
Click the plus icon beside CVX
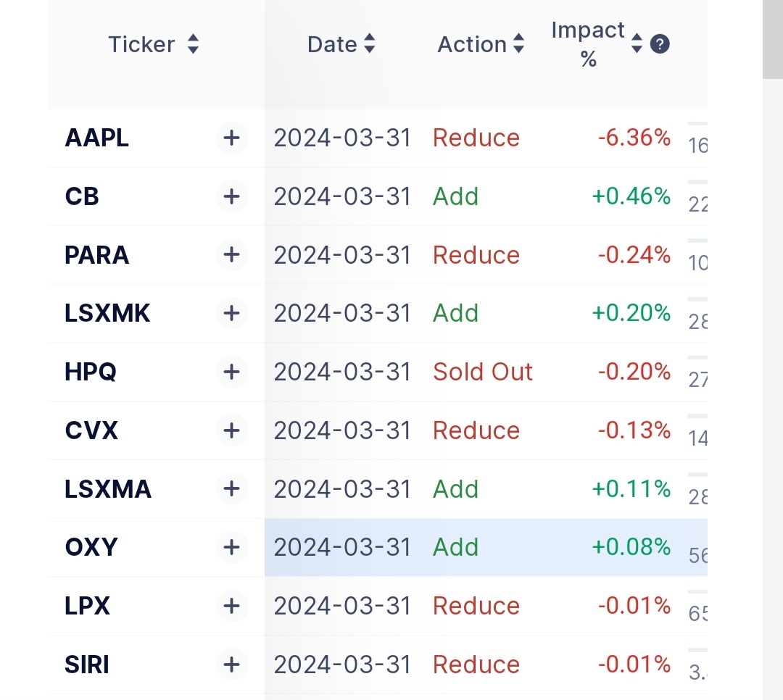(x=232, y=430)
